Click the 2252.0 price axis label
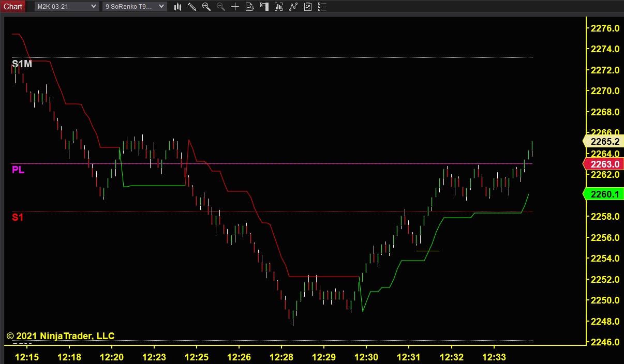The image size is (624, 364). click(605, 279)
